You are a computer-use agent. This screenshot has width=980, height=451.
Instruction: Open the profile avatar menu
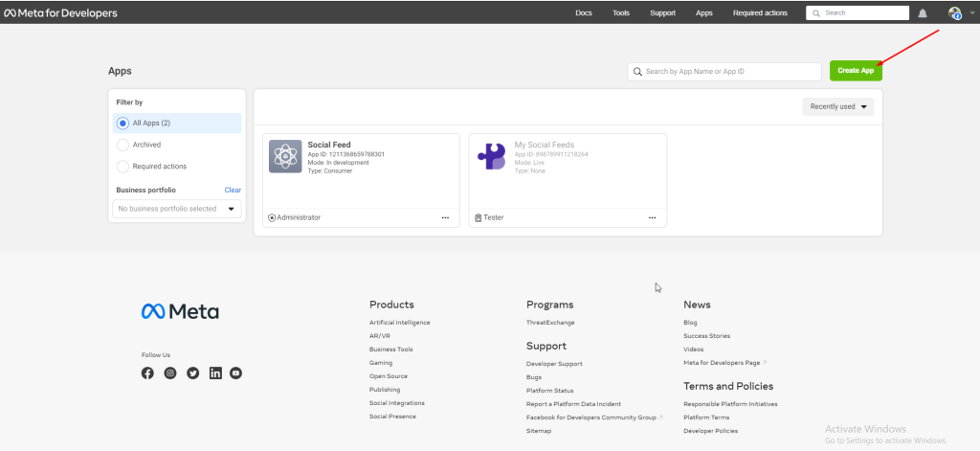click(x=954, y=13)
